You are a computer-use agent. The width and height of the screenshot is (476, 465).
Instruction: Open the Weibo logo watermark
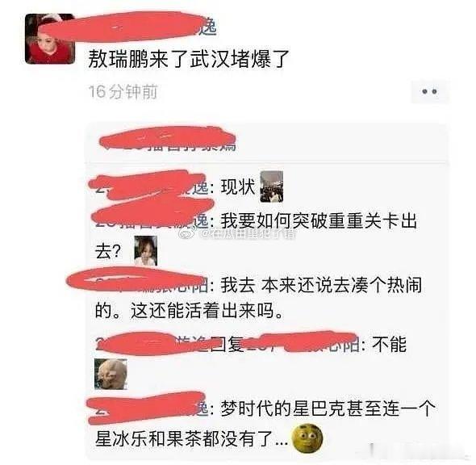[x=186, y=233]
